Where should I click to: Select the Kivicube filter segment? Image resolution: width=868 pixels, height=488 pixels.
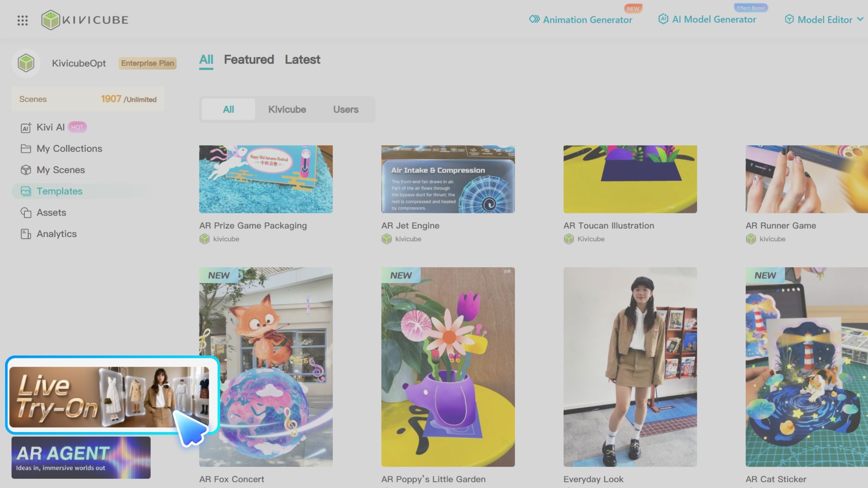pyautogui.click(x=287, y=109)
